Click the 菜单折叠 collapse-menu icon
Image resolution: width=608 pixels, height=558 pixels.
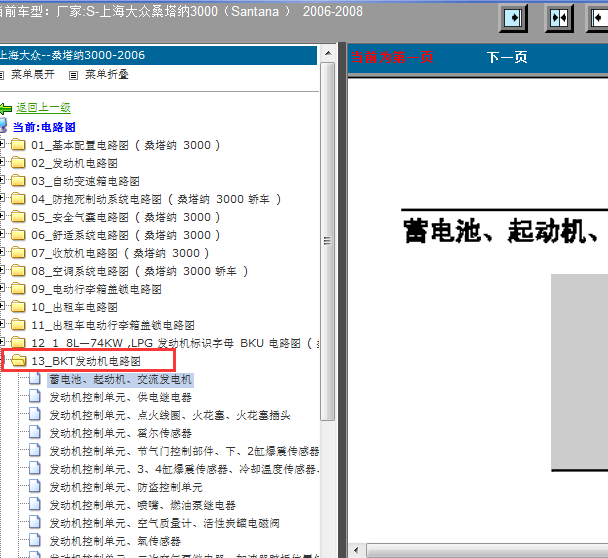click(73, 75)
